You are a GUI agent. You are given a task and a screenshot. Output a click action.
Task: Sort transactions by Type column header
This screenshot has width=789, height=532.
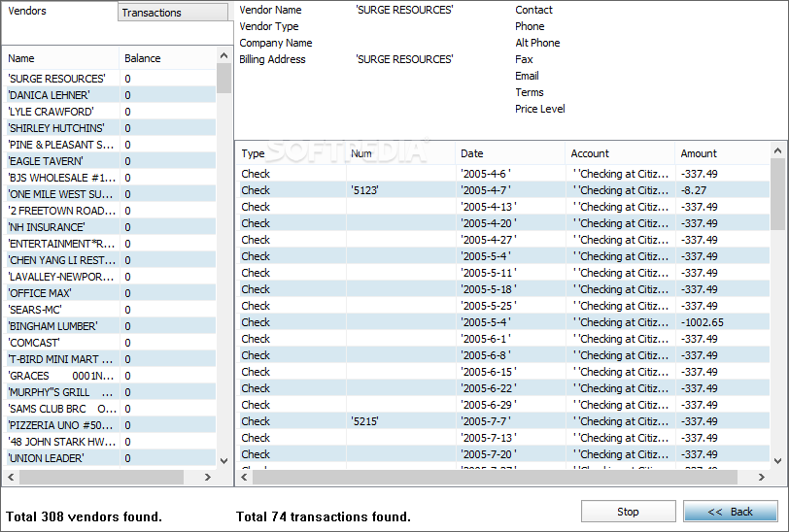click(292, 153)
